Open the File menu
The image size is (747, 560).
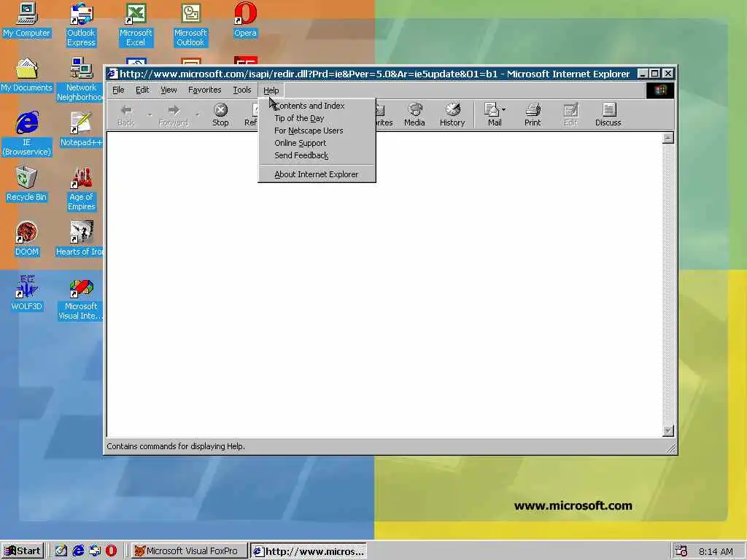118,90
